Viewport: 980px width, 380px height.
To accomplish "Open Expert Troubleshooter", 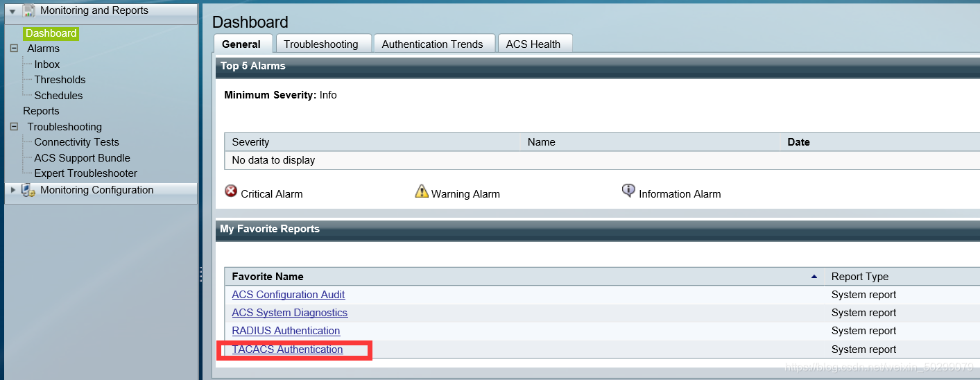I will tap(85, 173).
